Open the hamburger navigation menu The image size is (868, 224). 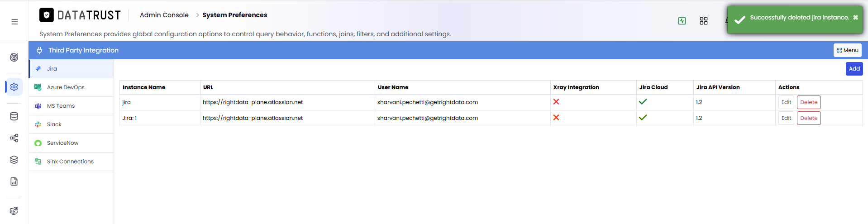[x=14, y=22]
